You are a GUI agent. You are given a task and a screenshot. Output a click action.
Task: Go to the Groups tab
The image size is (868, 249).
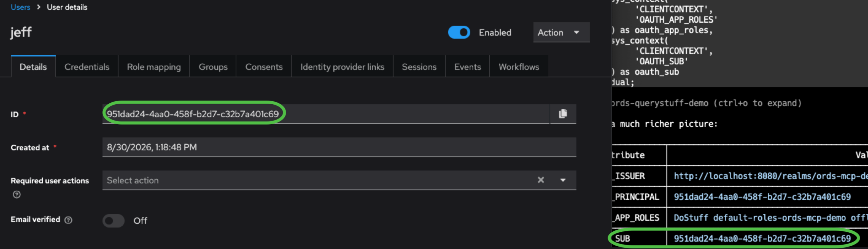pos(213,67)
